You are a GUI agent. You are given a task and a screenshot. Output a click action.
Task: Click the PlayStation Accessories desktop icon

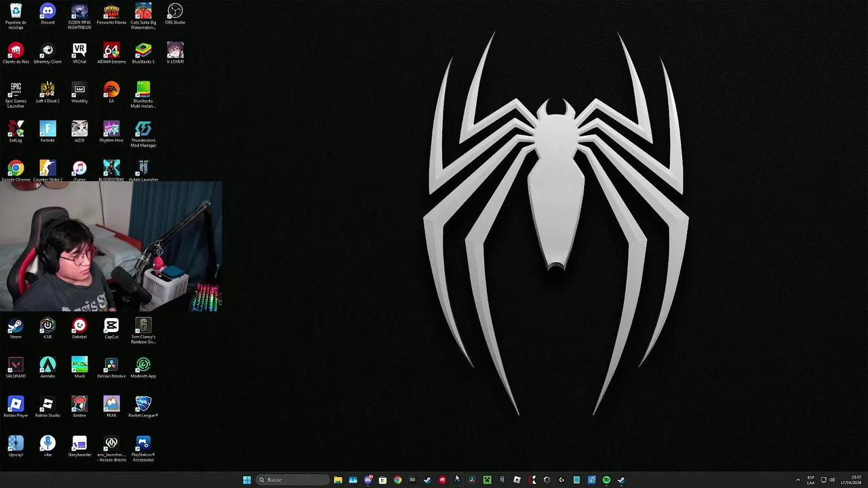pos(143,449)
